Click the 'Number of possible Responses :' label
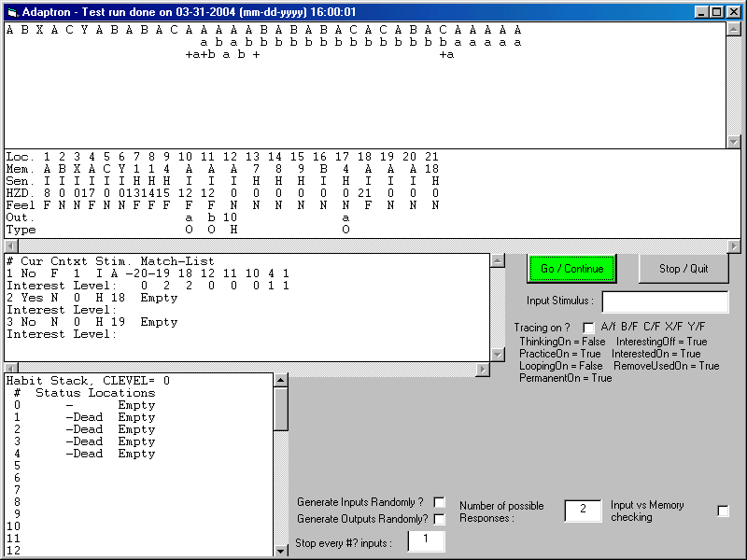 pos(501,511)
